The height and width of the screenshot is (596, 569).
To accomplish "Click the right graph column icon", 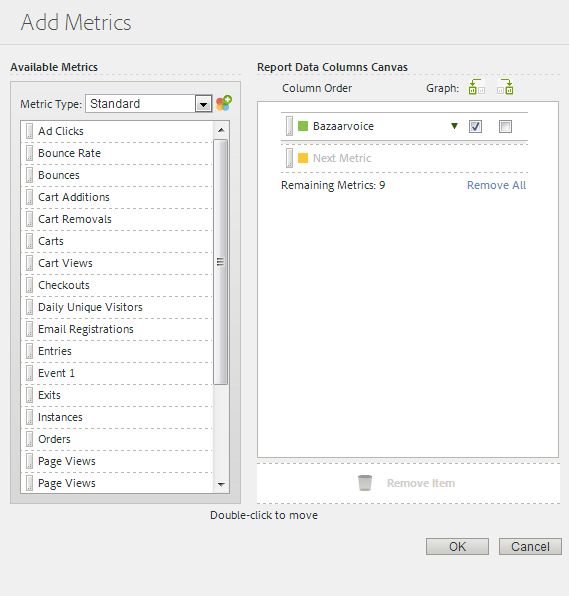I will click(505, 87).
